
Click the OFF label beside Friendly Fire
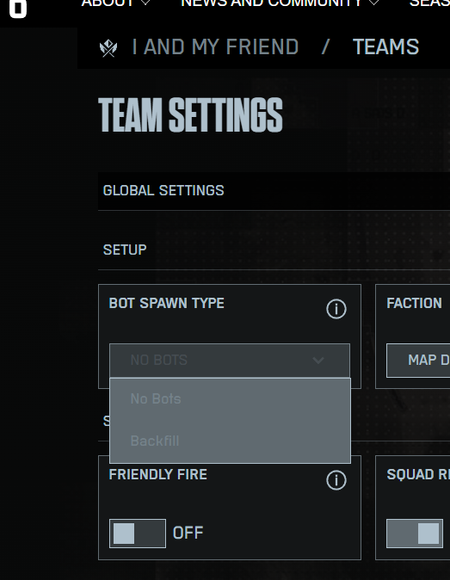coord(188,533)
